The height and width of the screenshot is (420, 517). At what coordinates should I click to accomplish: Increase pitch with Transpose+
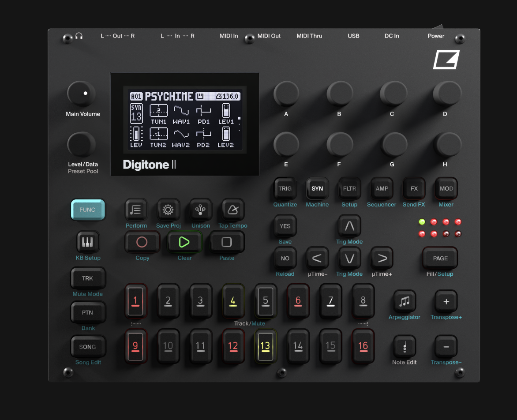[x=446, y=301]
